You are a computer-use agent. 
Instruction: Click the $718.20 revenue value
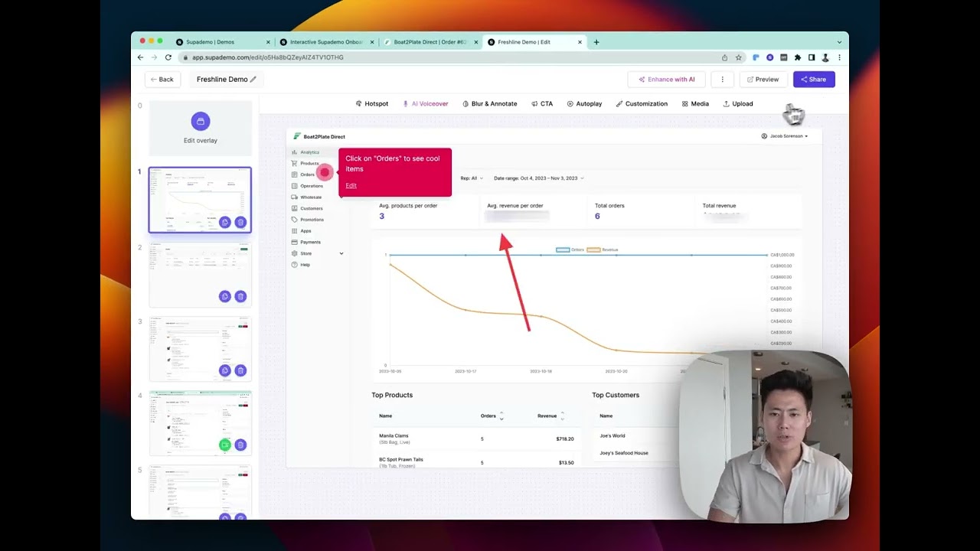click(565, 439)
